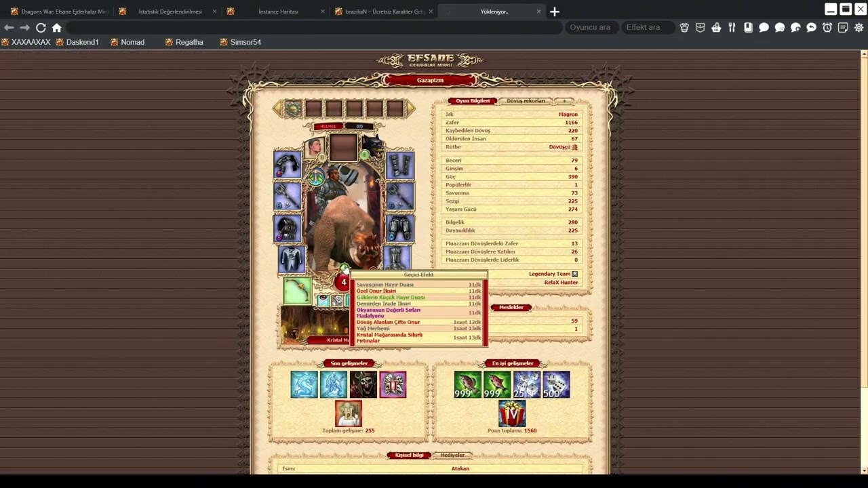Screen dimensions: 868x488
Task: Click the Magron race value
Action: click(568, 115)
